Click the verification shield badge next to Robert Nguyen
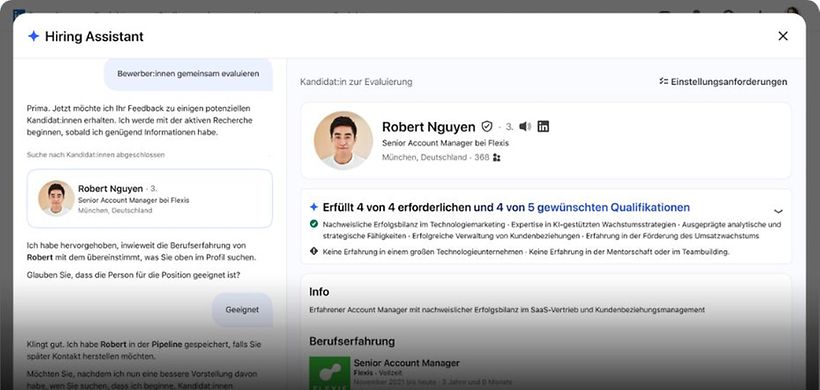820x390 pixels. point(487,127)
